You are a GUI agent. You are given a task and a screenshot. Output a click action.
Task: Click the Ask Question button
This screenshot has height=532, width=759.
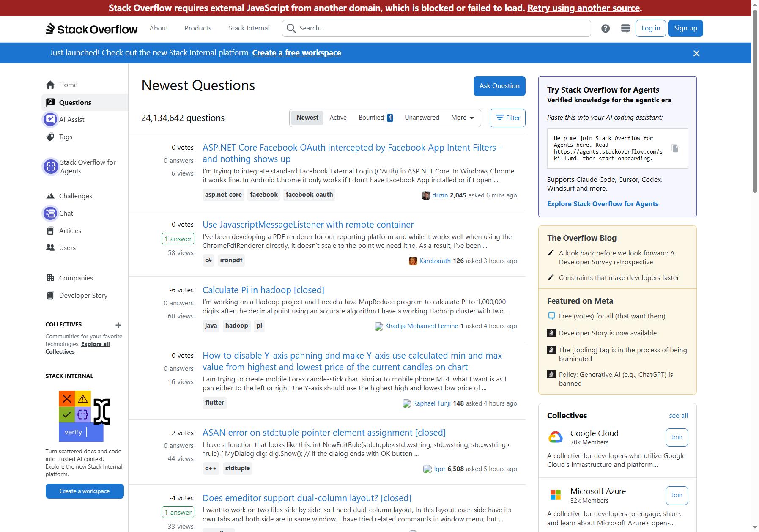click(x=499, y=86)
